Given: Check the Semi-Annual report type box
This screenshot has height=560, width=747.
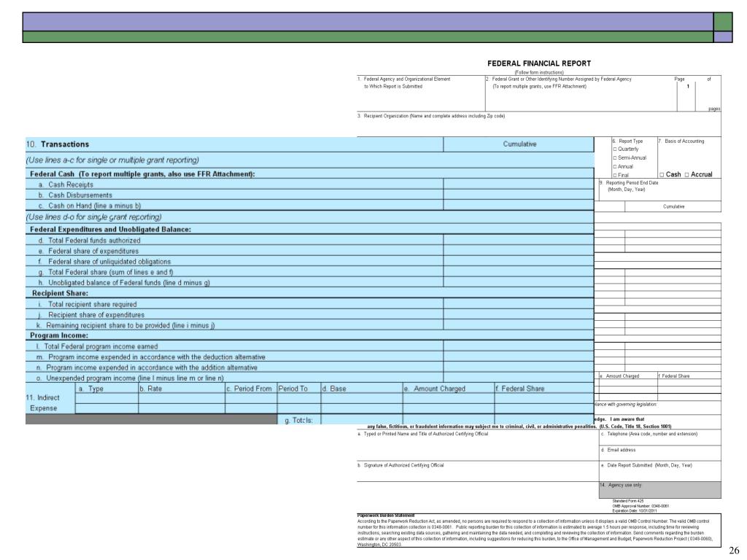Looking at the screenshot, I should coord(614,157).
